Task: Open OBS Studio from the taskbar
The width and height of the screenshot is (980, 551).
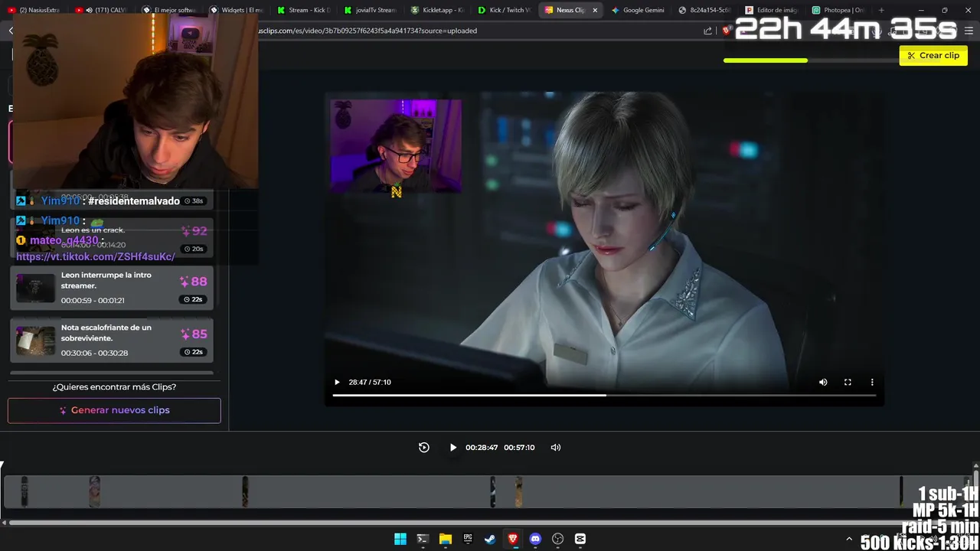Action: point(558,539)
